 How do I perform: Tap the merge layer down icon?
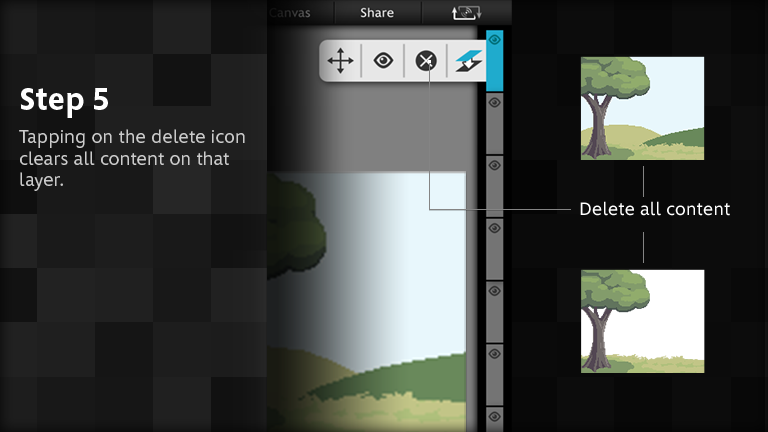click(469, 61)
